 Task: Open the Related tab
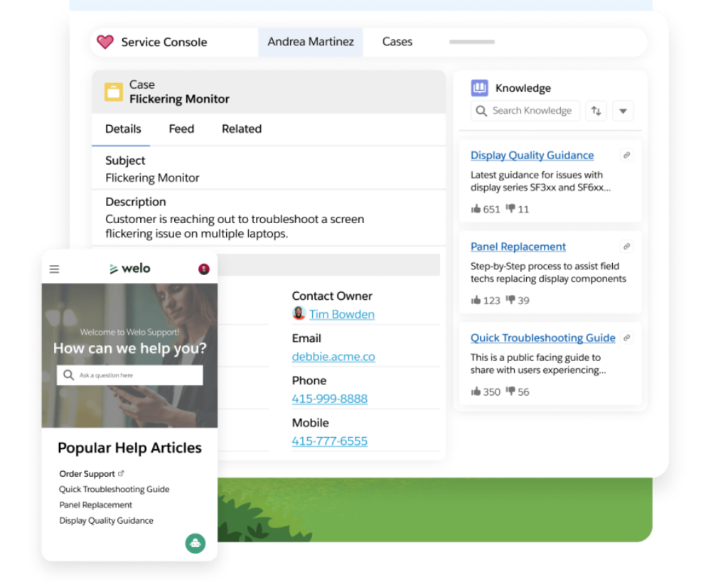coord(242,129)
